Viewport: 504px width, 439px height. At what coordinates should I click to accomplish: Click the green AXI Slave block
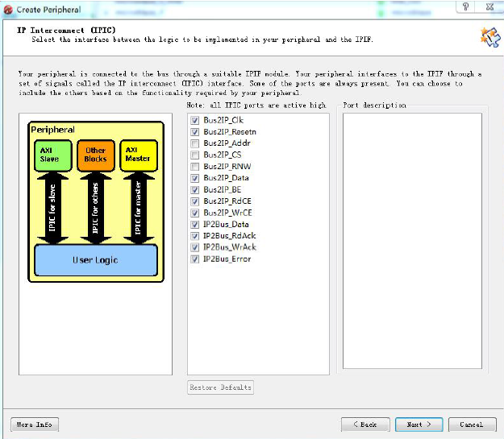coord(50,155)
